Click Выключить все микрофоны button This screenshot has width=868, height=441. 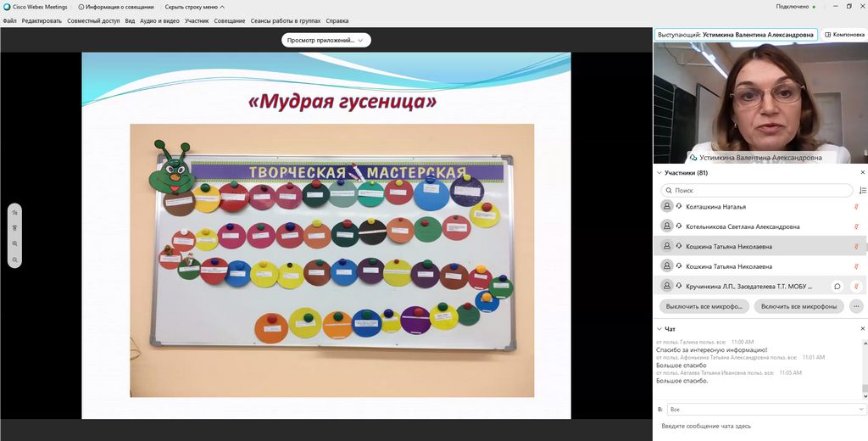[x=704, y=306]
